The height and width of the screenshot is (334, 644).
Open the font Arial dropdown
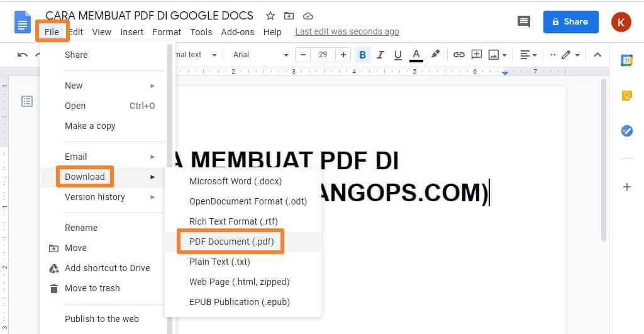pos(260,55)
